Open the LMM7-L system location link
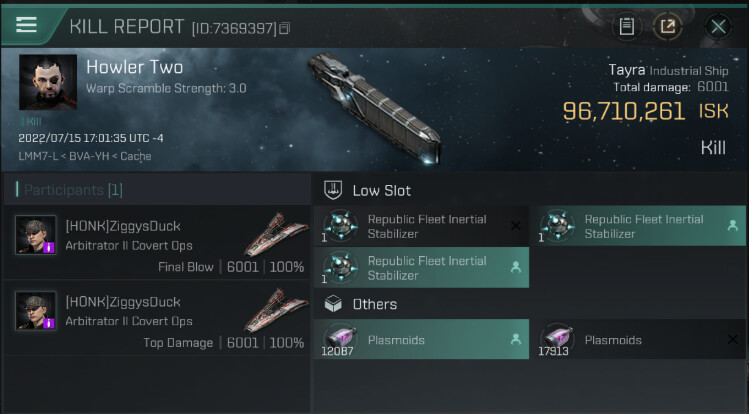 (x=37, y=156)
